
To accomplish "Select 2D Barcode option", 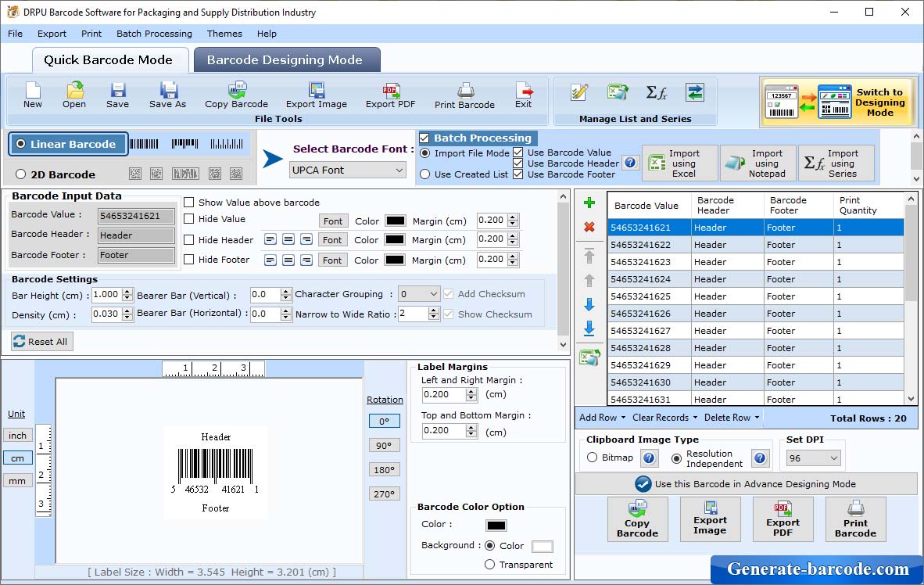I will (x=56, y=174).
